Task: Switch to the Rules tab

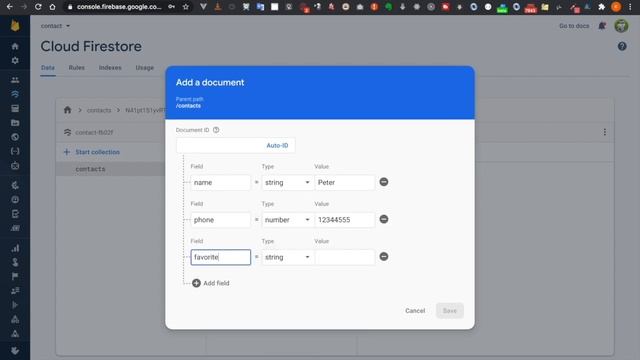Action: pos(76,68)
